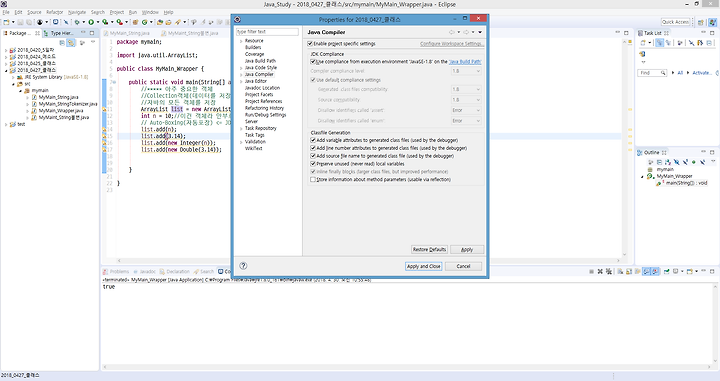The width and height of the screenshot is (720, 381).
Task: Click the Open Console icon
Action: (689, 271)
